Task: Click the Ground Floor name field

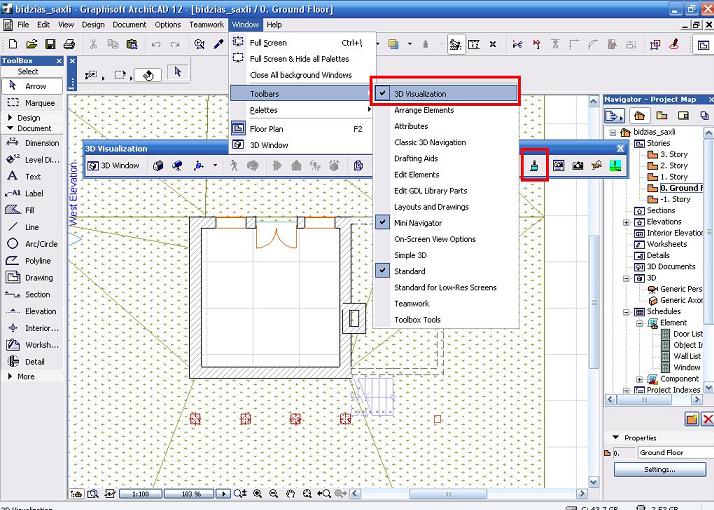Action: coord(675,452)
